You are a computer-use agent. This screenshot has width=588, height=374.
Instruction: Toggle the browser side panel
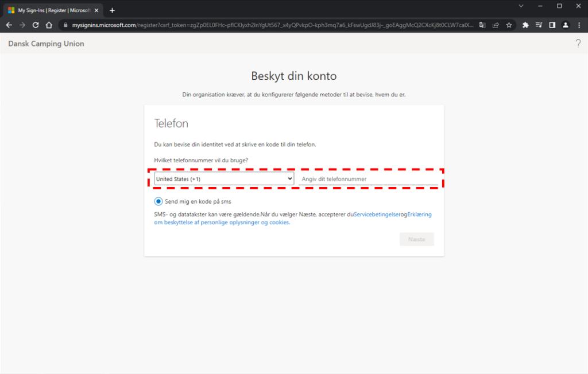[x=552, y=25]
